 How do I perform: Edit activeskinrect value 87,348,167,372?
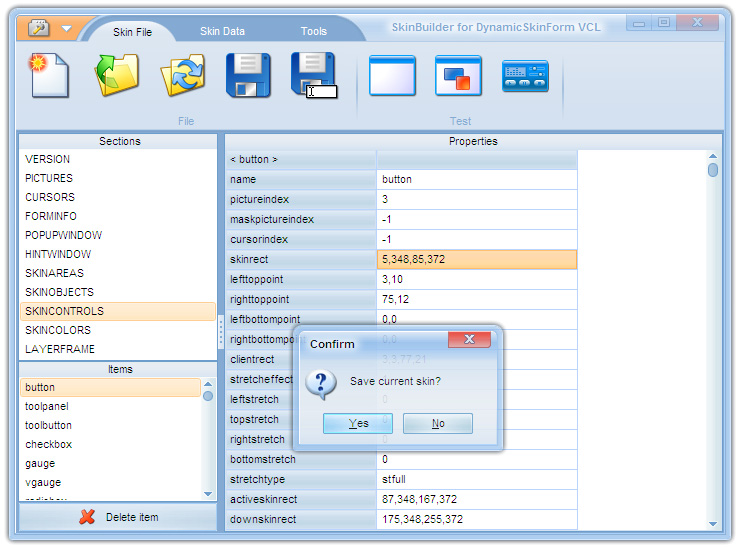pyautogui.click(x=477, y=499)
